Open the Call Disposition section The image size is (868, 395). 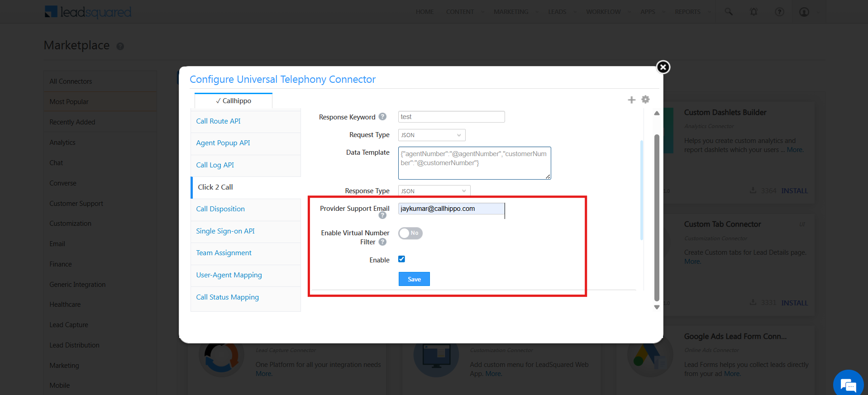(246, 209)
